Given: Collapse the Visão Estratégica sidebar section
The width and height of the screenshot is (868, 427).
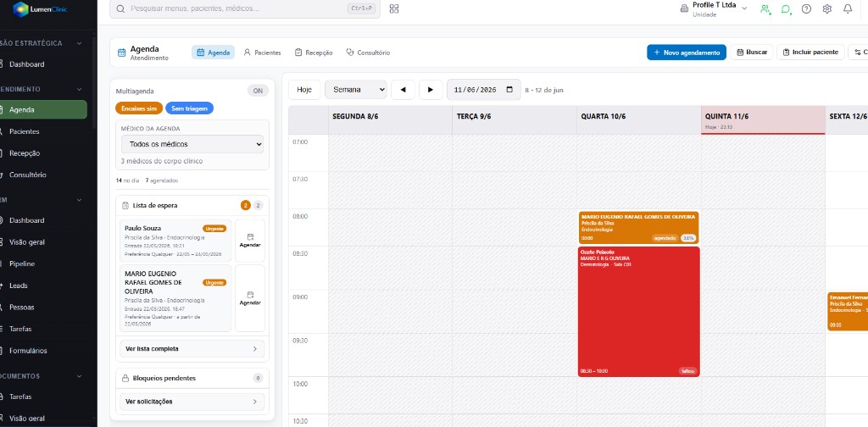Looking at the screenshot, I should click(x=79, y=43).
